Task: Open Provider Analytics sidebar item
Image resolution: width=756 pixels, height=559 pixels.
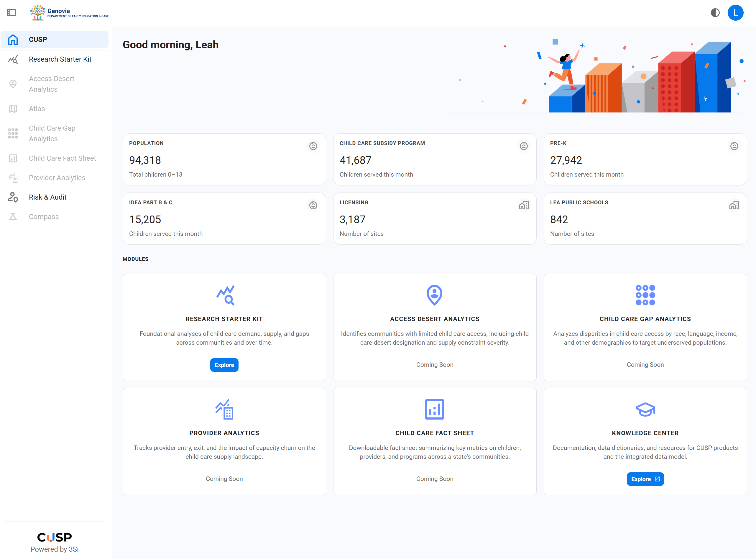Action: [x=55, y=178]
